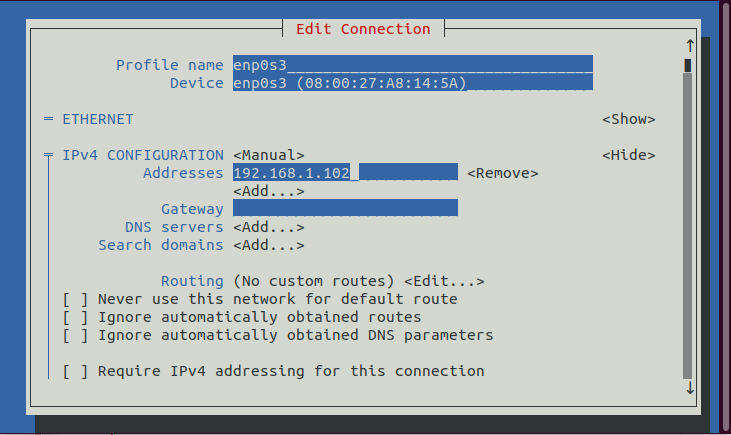This screenshot has height=435, width=731.
Task: Add a search domain entry
Action: pos(268,245)
